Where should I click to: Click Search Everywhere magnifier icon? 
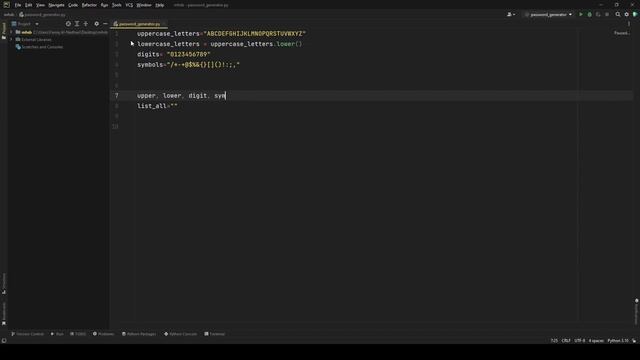(618, 15)
